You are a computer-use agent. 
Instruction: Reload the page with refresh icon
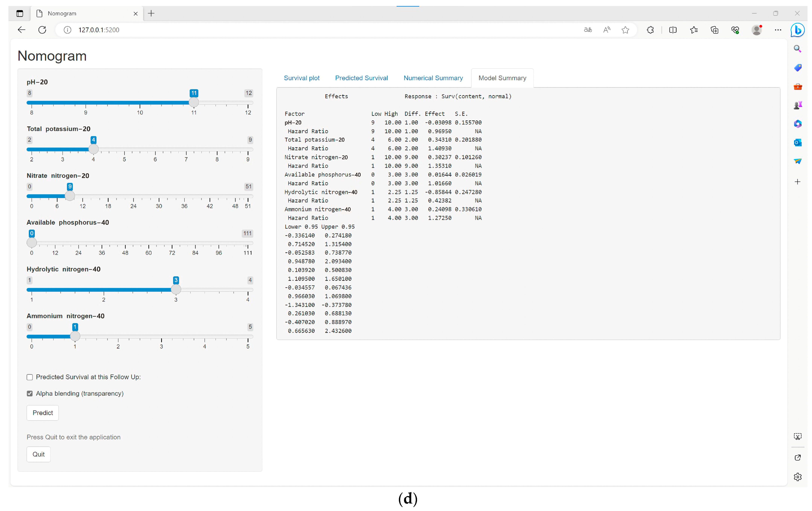point(42,30)
